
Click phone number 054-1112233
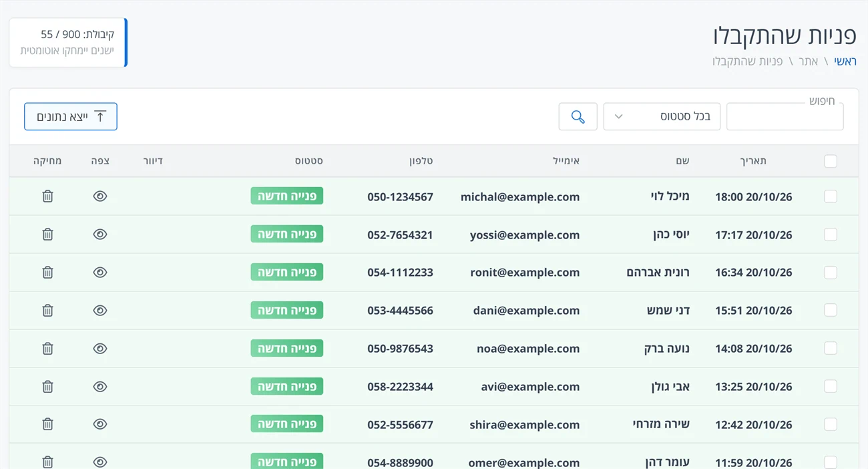point(400,273)
